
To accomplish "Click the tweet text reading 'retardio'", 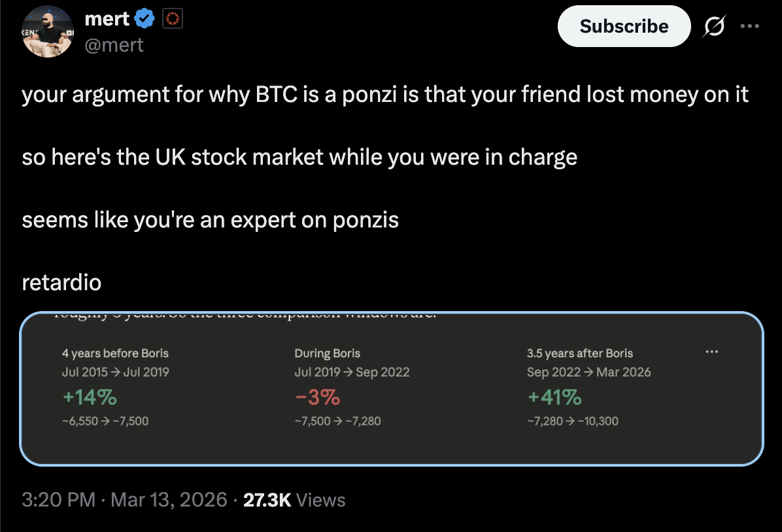I will tap(61, 282).
